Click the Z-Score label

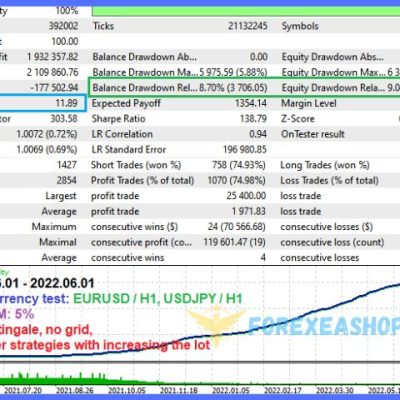tap(298, 119)
